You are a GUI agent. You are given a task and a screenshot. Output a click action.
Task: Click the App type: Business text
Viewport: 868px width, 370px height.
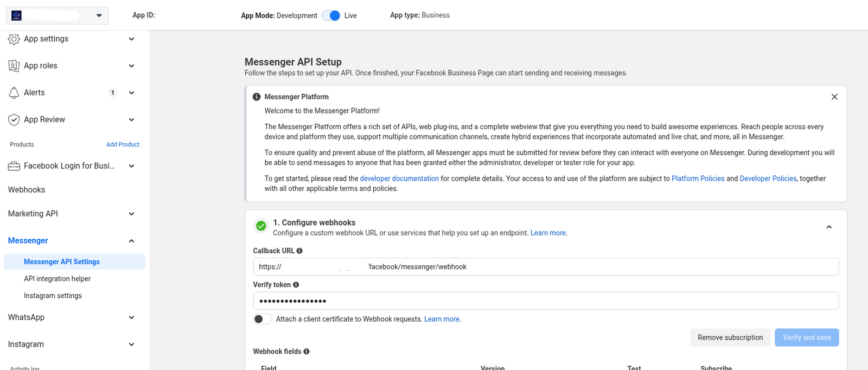[420, 15]
